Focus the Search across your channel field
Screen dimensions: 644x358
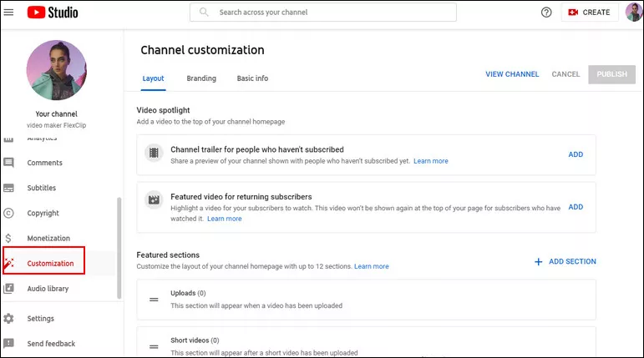(322, 13)
